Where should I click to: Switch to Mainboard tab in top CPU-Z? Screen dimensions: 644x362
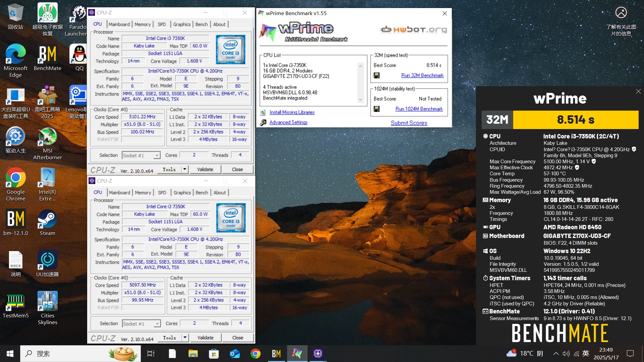click(x=119, y=24)
